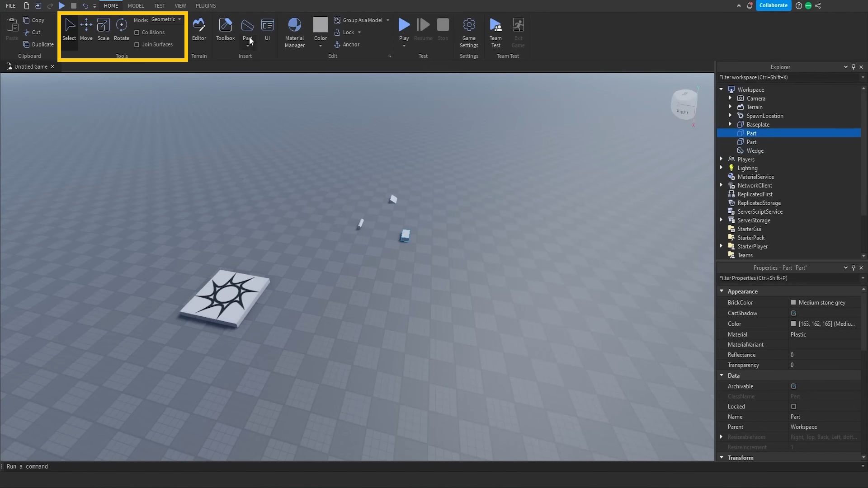Select the BrickColor swatch
The width and height of the screenshot is (868, 488).
coord(793,302)
